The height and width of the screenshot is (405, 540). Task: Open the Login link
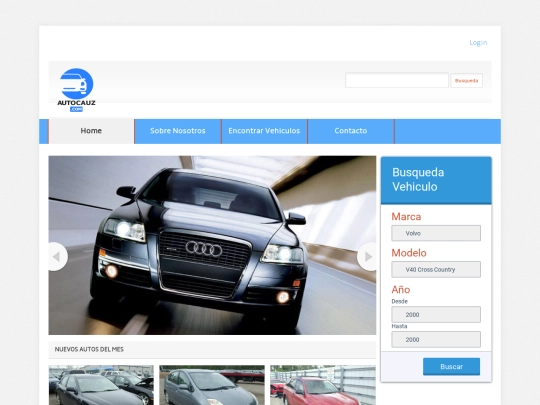pyautogui.click(x=478, y=43)
